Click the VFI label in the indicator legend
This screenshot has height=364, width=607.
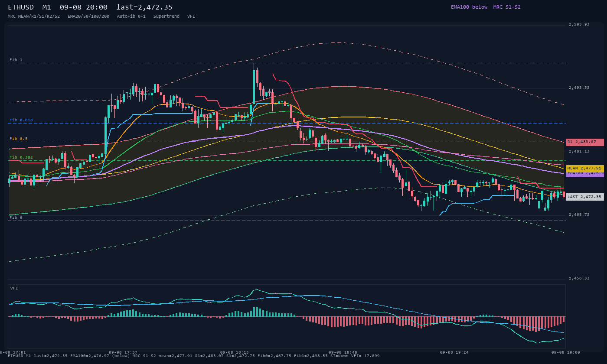[x=191, y=16]
